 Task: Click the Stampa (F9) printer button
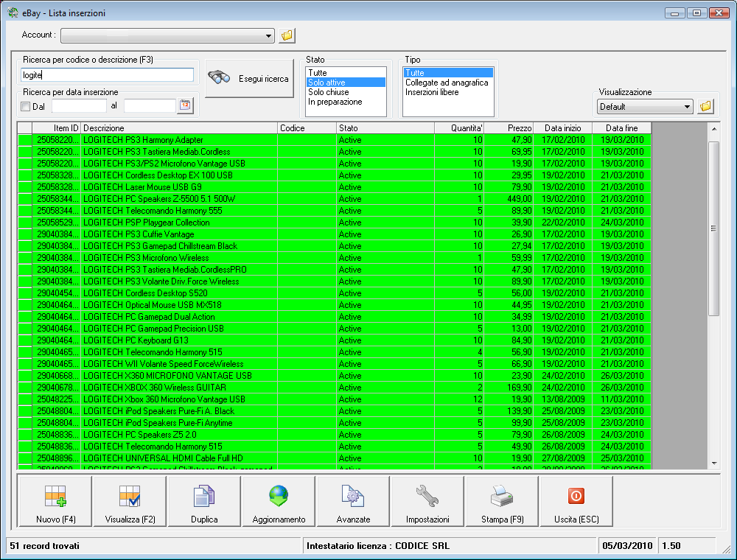coord(502,502)
